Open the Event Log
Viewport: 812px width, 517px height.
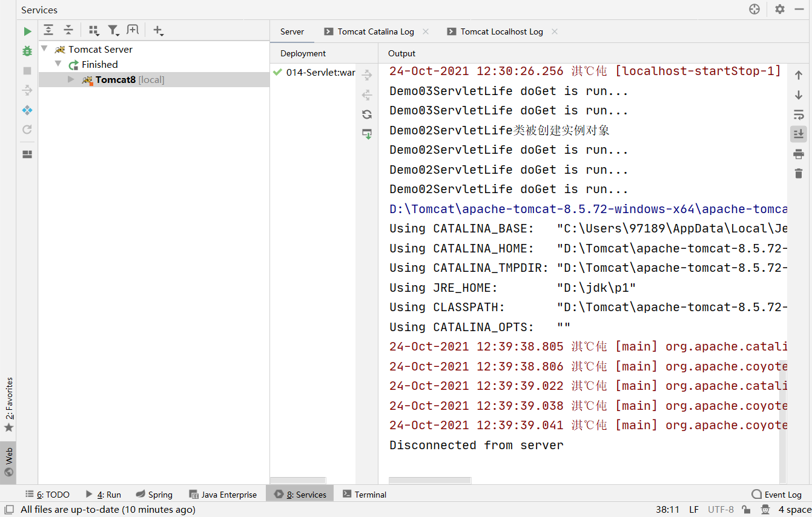click(x=777, y=495)
